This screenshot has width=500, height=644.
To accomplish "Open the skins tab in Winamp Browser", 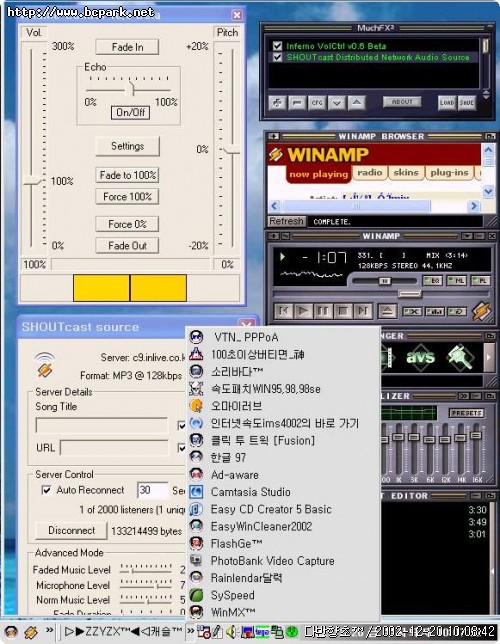I will 406,172.
